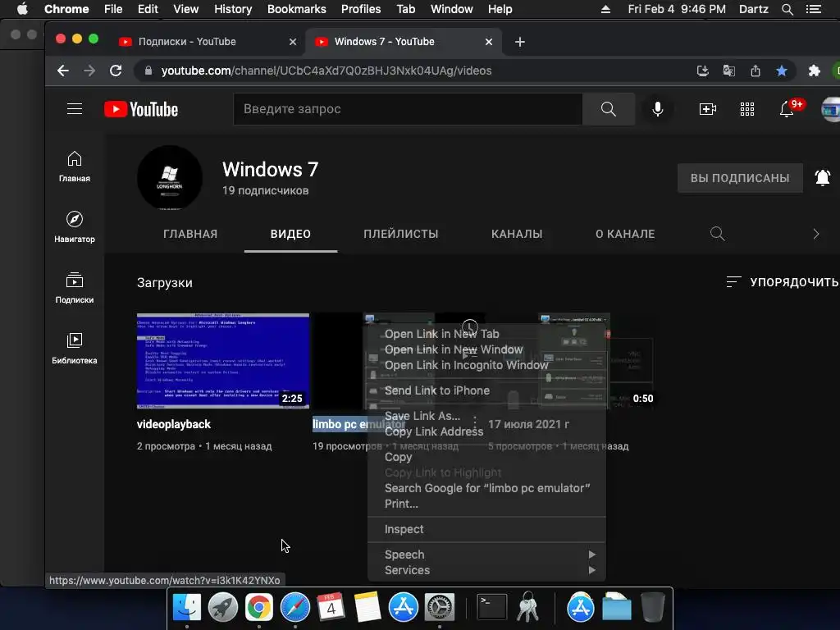Open System Preferences from the Dock
The width and height of the screenshot is (840, 630).
(440, 608)
